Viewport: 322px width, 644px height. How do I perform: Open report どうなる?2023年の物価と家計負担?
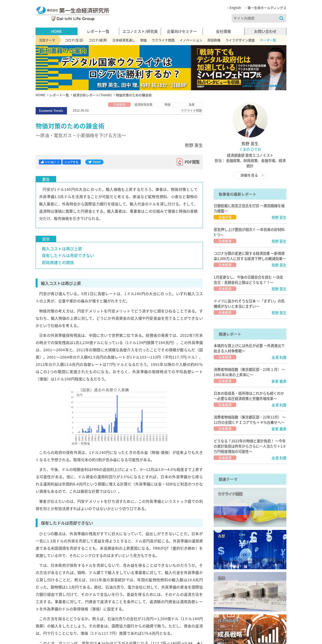click(250, 446)
